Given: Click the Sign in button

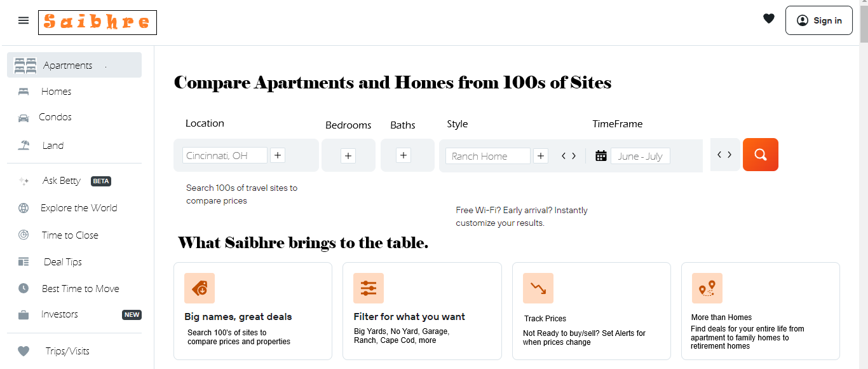Looking at the screenshot, I should [818, 20].
